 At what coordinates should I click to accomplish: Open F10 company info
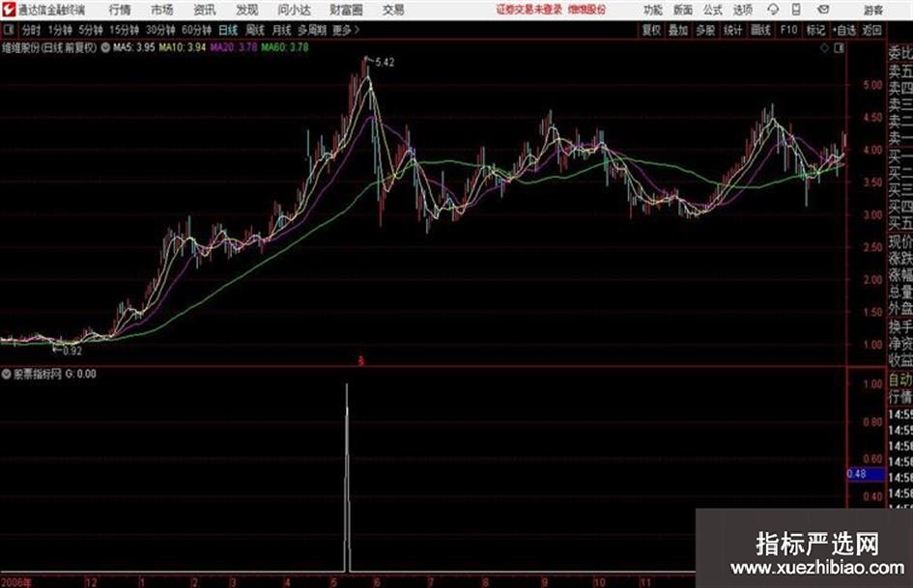click(x=788, y=30)
